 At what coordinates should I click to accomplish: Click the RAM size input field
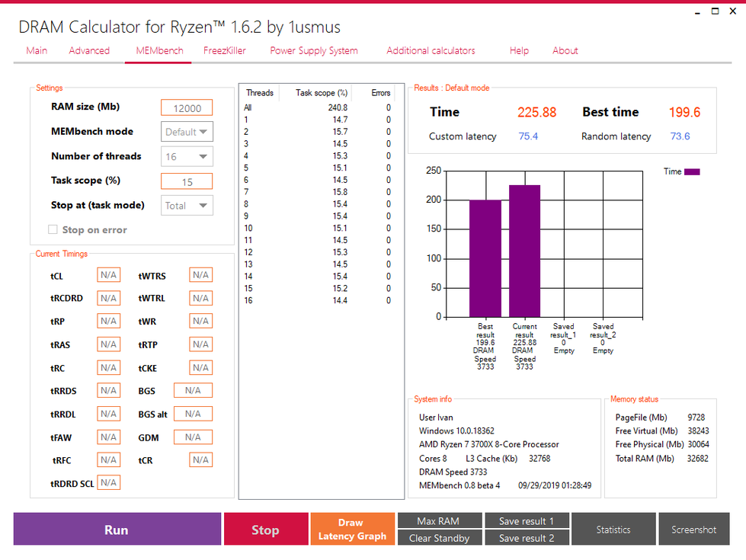(187, 108)
